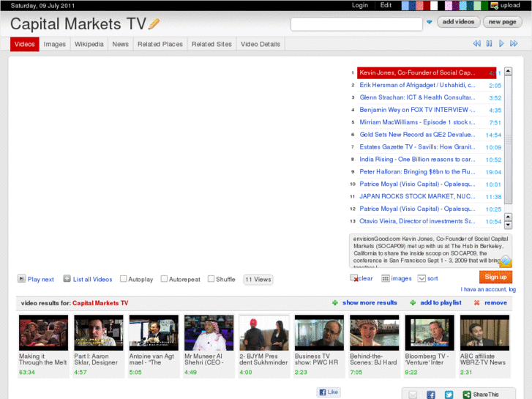Enable the Shuffle checkbox
The width and height of the screenshot is (532, 399).
point(211,279)
